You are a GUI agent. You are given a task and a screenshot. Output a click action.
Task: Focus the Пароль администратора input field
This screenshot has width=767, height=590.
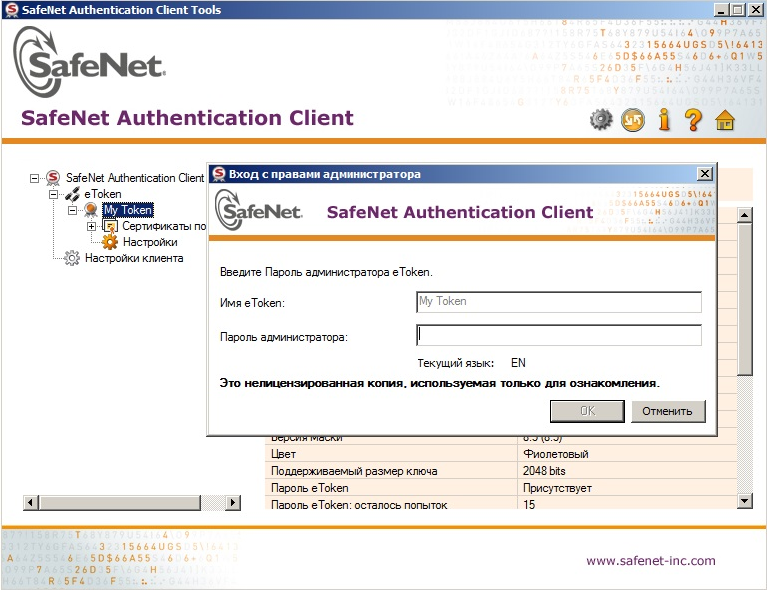(559, 335)
